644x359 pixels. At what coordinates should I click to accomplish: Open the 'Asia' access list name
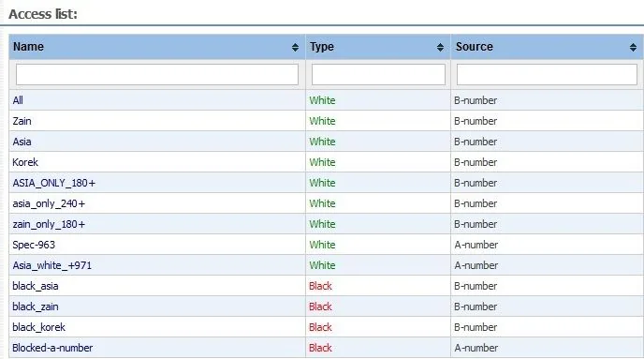[22, 142]
